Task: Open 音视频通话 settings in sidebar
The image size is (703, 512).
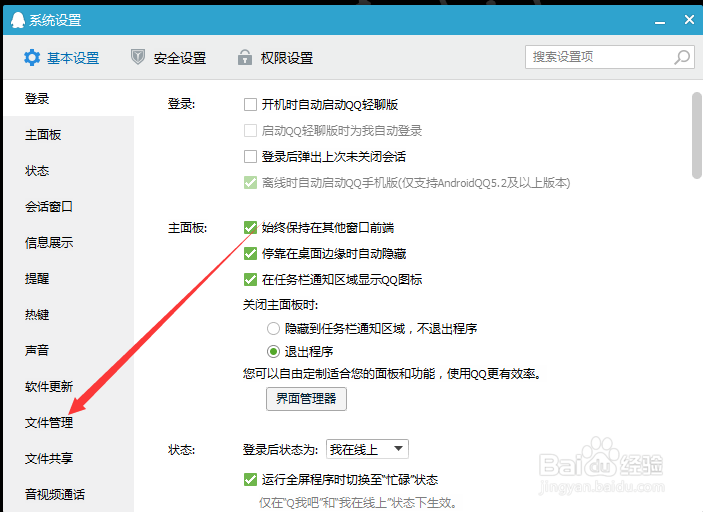Action: (69, 494)
